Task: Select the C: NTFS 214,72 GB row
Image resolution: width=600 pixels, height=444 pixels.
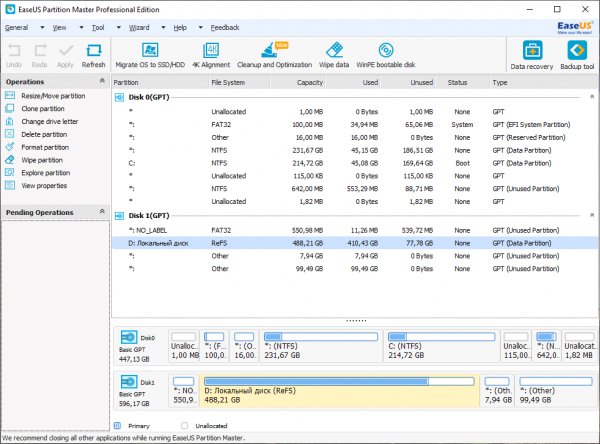Action: [355, 163]
